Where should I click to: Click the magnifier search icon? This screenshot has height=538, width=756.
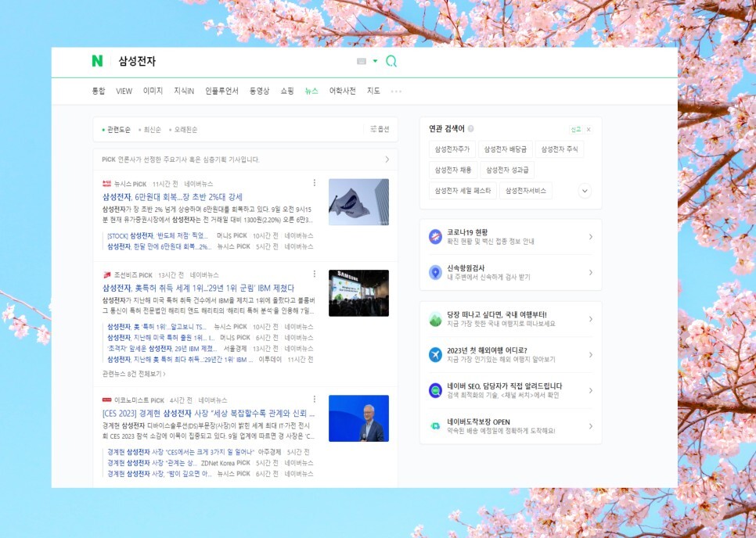391,61
